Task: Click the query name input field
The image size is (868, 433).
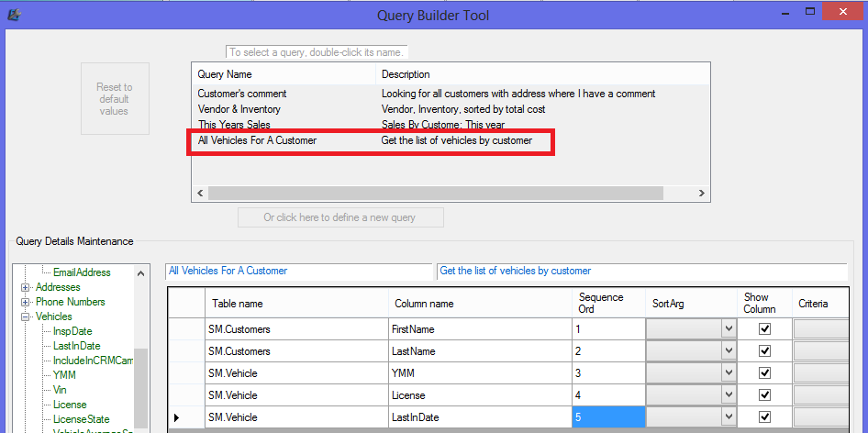Action: point(298,272)
